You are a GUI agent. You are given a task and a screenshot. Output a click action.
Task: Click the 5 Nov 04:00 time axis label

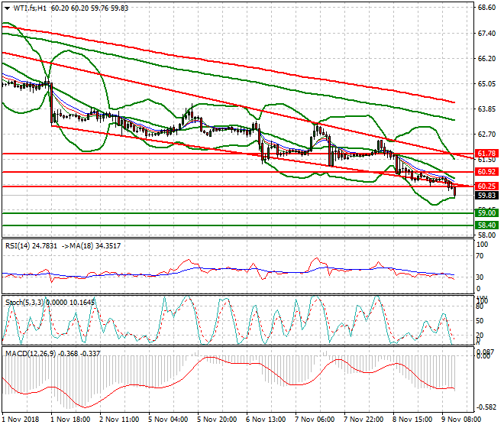(x=168, y=420)
